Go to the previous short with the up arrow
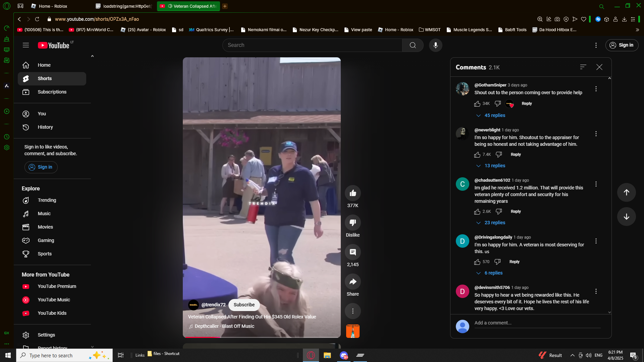The width and height of the screenshot is (644, 362). 626,192
